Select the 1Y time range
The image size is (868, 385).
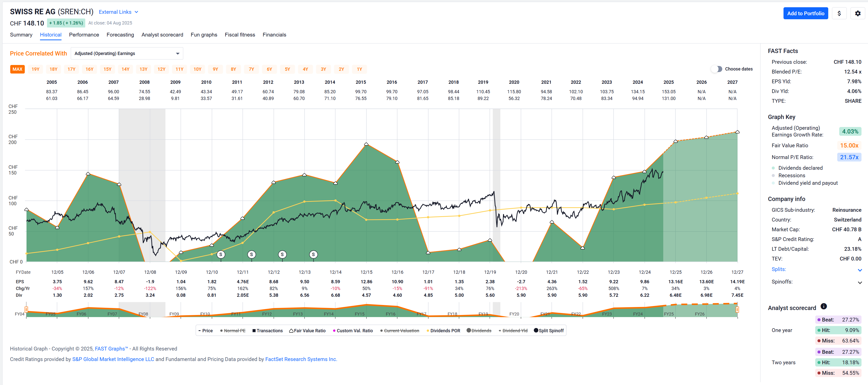click(359, 69)
